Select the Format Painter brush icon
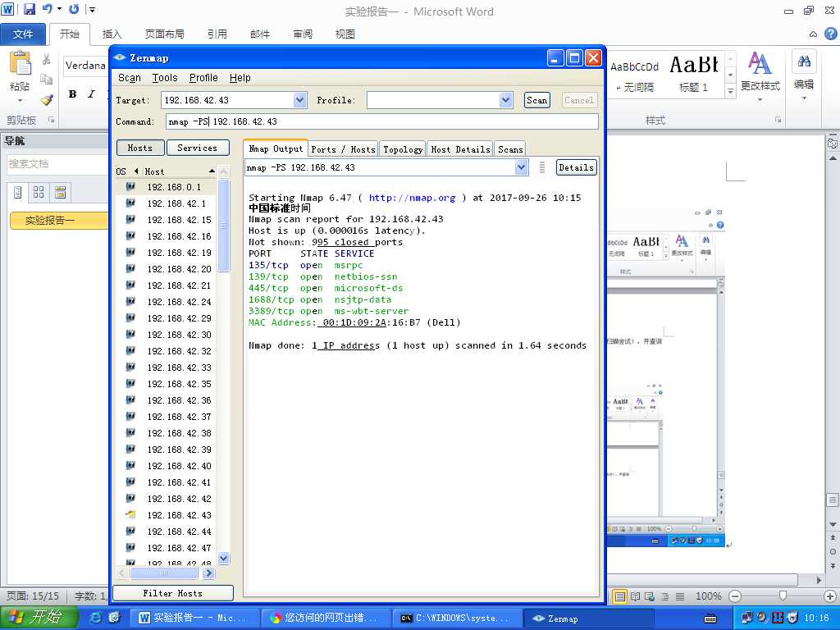 (47, 99)
